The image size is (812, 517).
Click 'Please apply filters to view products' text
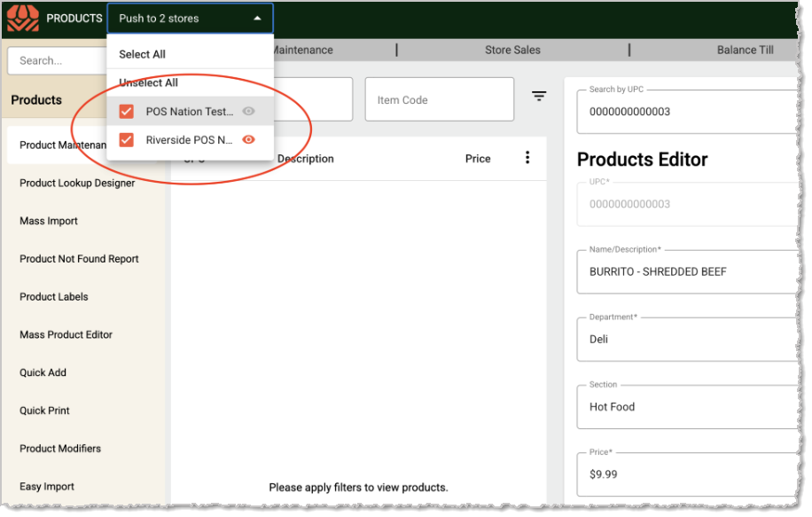click(x=358, y=488)
